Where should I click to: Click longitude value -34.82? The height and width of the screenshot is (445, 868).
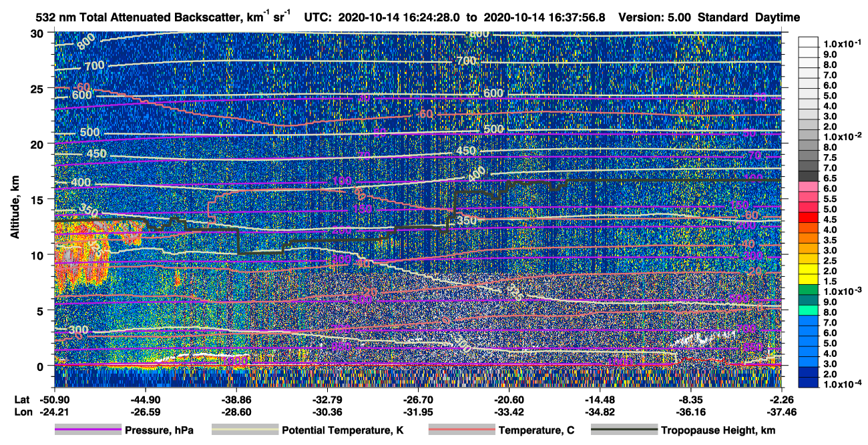pyautogui.click(x=599, y=412)
